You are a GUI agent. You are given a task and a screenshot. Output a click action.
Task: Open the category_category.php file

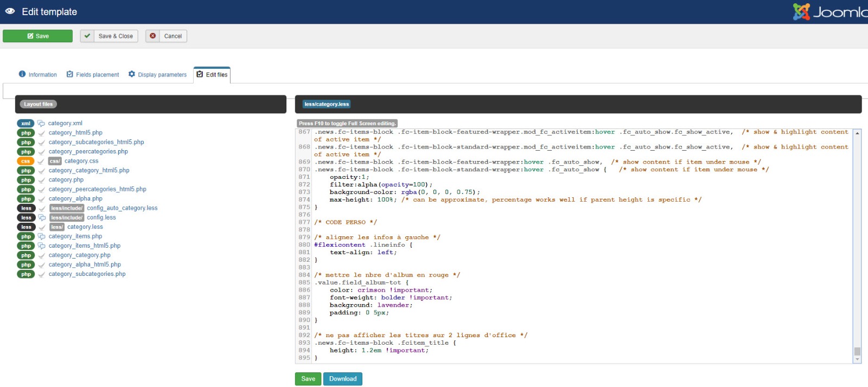80,255
